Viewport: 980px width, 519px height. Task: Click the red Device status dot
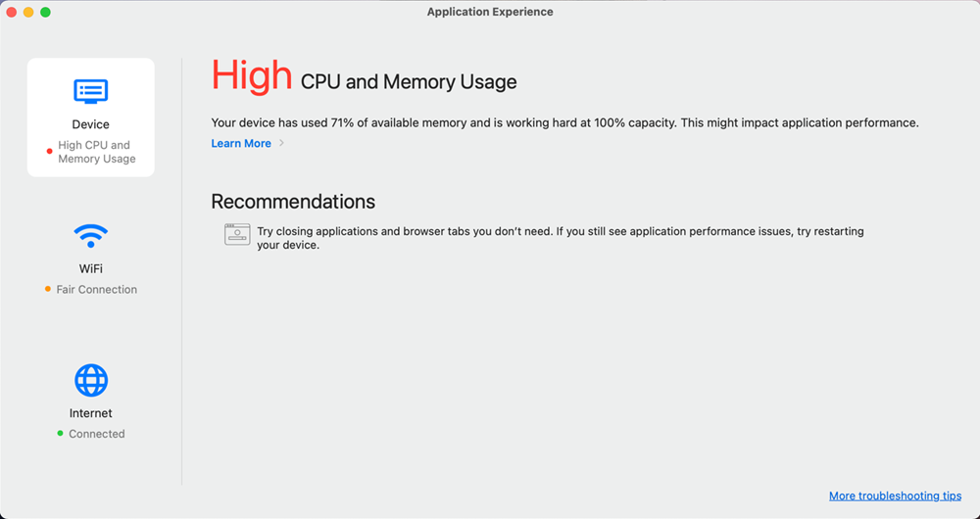(x=50, y=152)
